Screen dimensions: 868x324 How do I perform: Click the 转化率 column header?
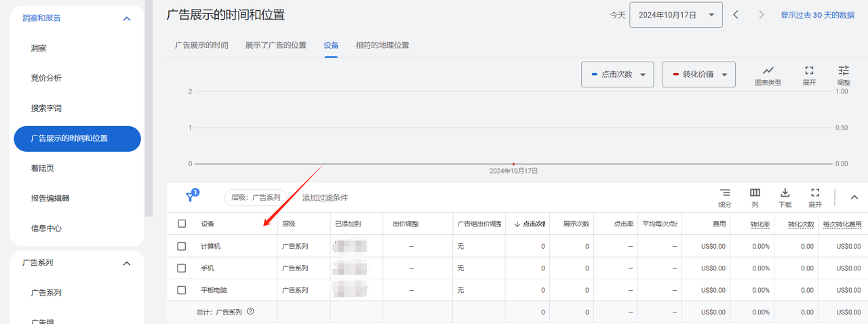coord(759,224)
